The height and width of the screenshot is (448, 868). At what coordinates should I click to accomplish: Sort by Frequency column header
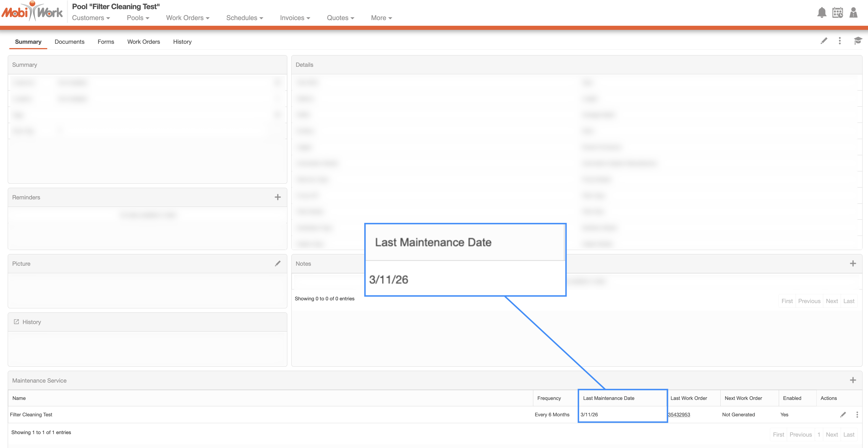coord(549,398)
